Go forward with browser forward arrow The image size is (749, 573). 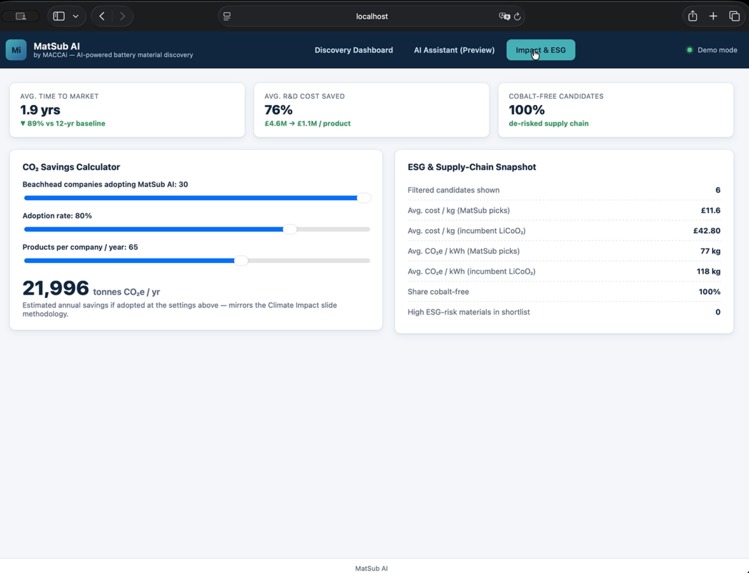point(122,16)
